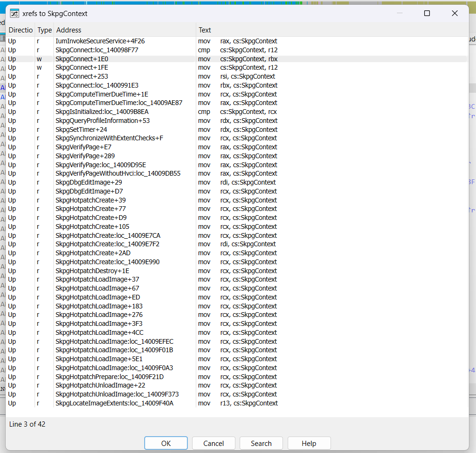
Task: Confirm selection with the OK button
Action: click(166, 443)
